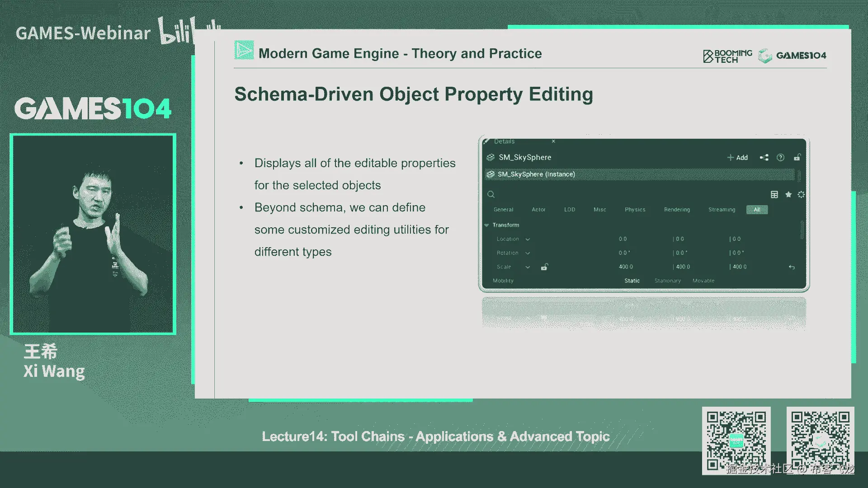Screen dimensions: 868x488
Task: Open the Location type dropdown
Action: click(x=528, y=239)
